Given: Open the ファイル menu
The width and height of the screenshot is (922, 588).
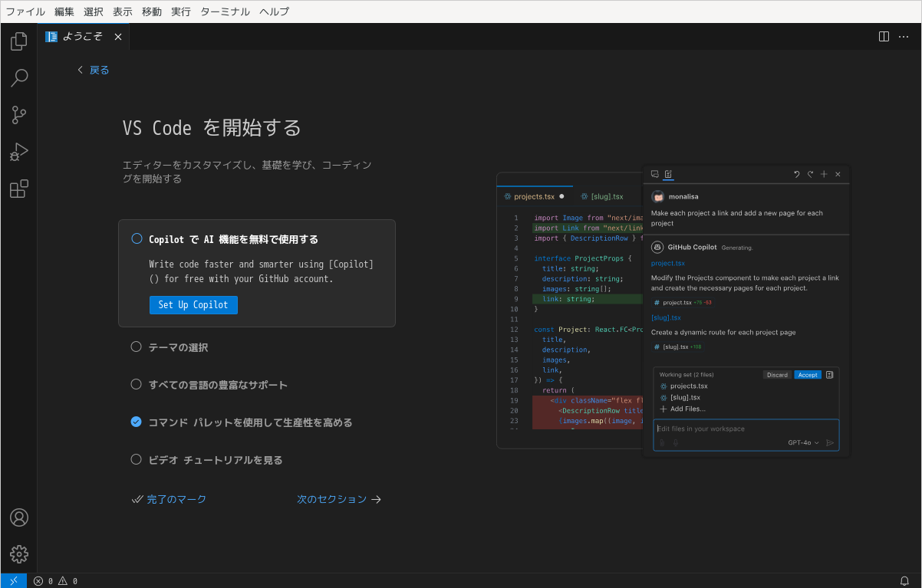Looking at the screenshot, I should (25, 11).
